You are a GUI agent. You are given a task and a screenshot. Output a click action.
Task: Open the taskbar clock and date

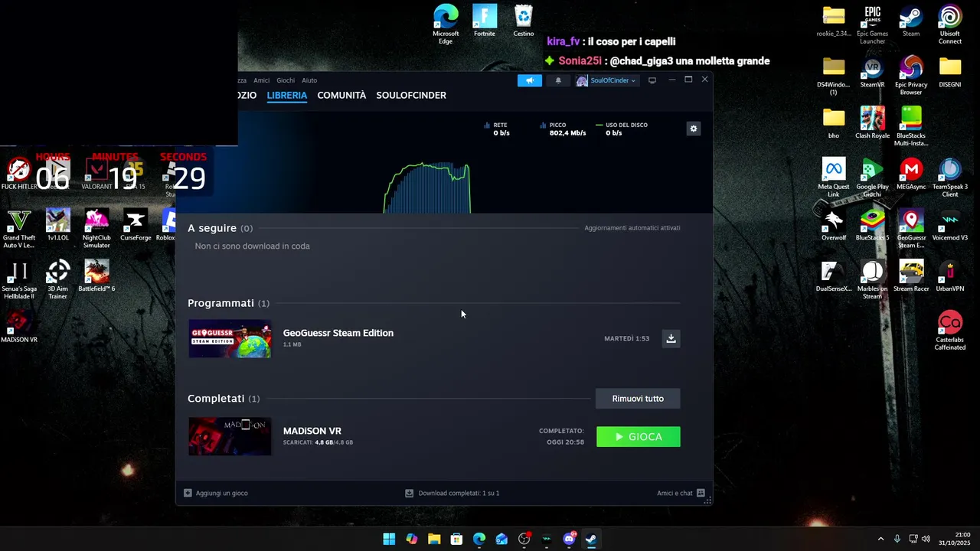[955, 539]
